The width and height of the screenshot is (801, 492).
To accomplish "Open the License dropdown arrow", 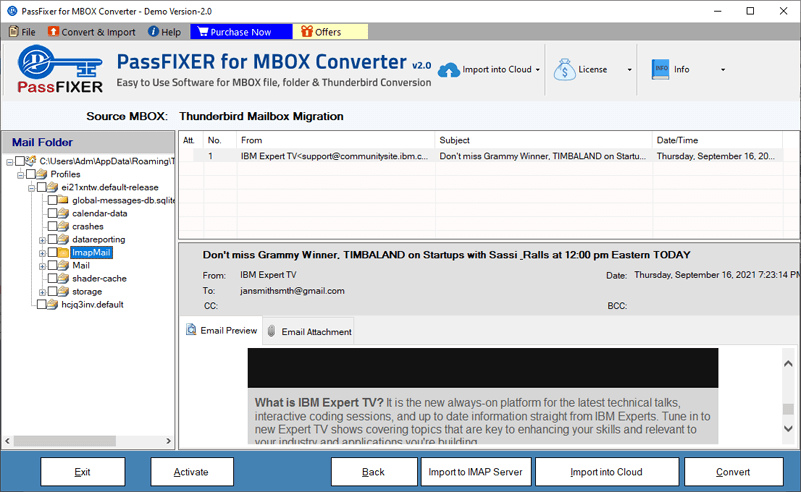I will (629, 70).
